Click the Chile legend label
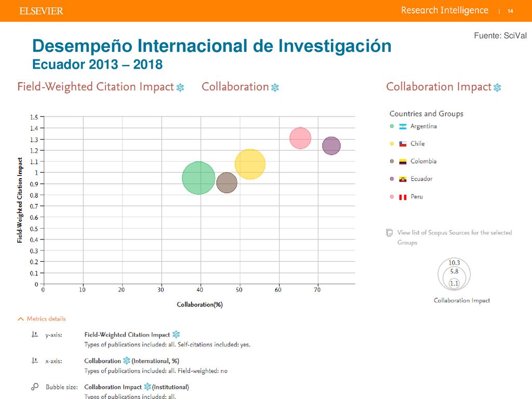Image resolution: width=532 pixels, height=399 pixels. (417, 143)
